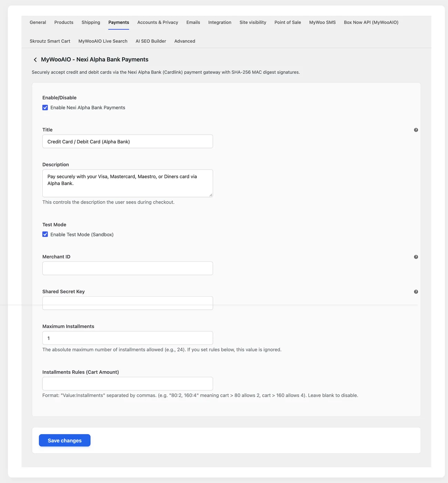Show help tooltip for the Title field
Screen dimensions: 448x483
click(416, 130)
